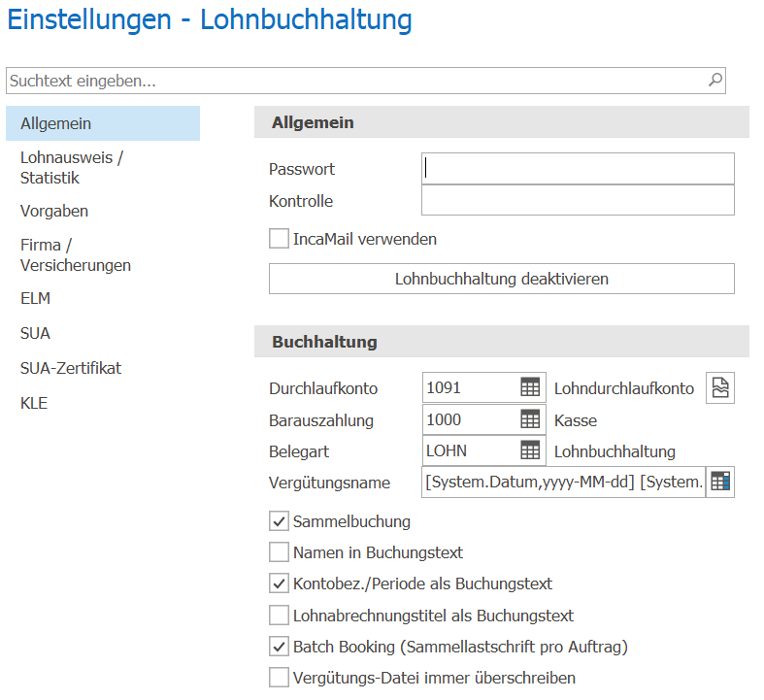Check Namen in Buchungstext

tap(279, 552)
